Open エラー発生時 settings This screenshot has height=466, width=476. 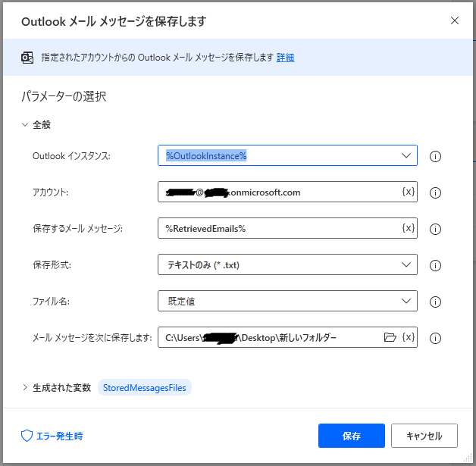(x=52, y=436)
